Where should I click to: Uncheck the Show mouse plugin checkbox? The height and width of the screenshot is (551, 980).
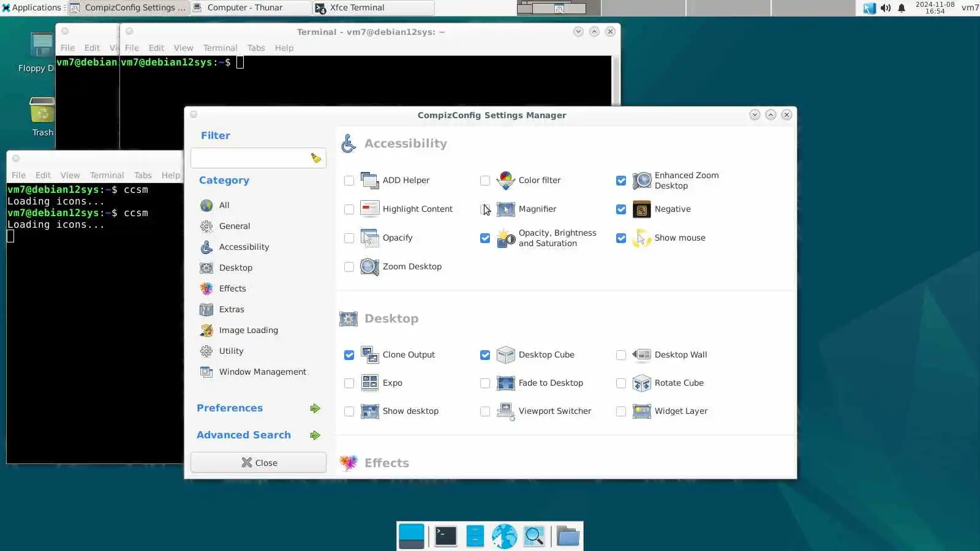pyautogui.click(x=621, y=238)
